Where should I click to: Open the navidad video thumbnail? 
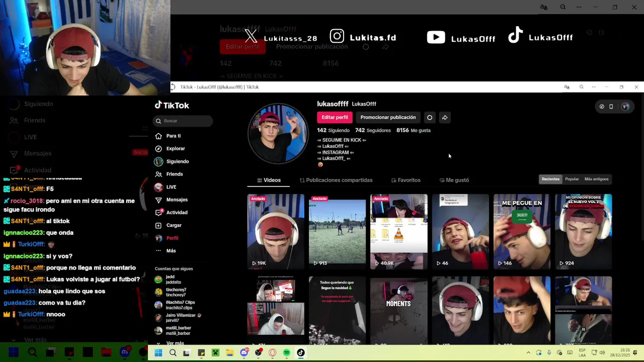[x=337, y=310]
